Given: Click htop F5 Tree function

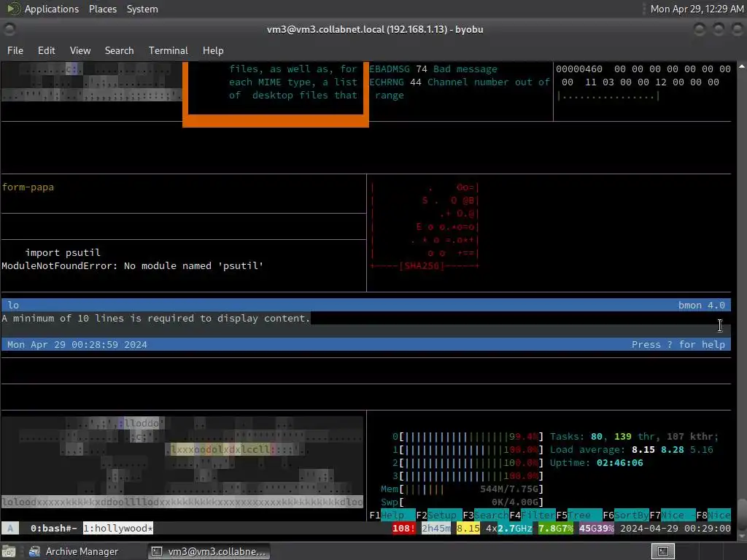Looking at the screenshot, I should [578, 516].
